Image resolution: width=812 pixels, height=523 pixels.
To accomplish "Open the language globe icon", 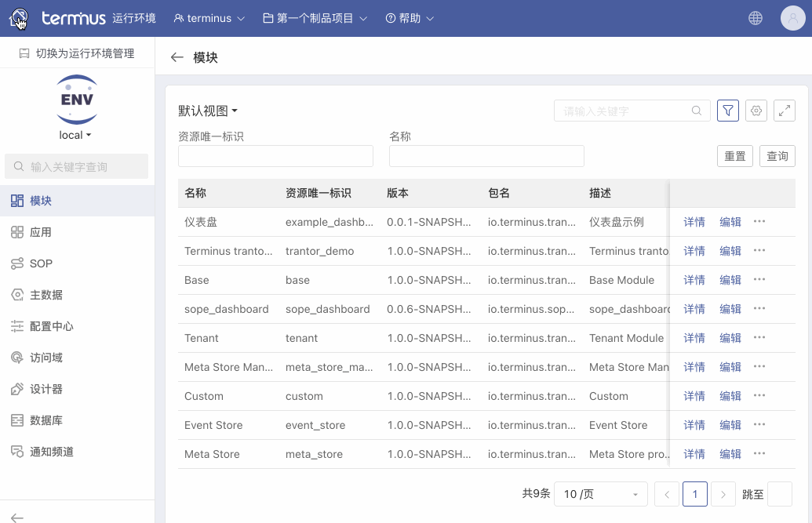I will click(755, 18).
